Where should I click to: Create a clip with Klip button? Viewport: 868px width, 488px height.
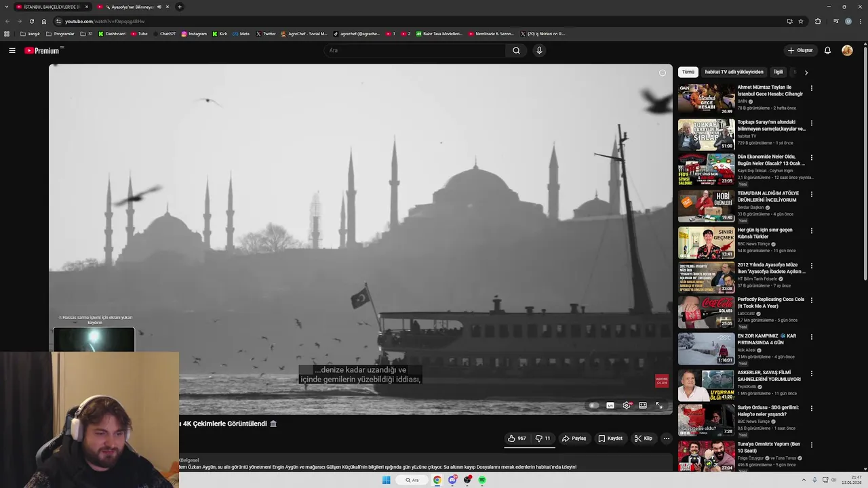click(643, 439)
